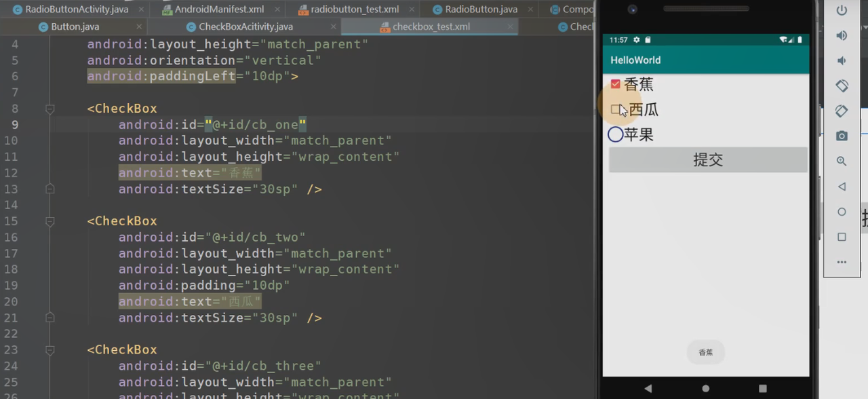This screenshot has width=868, height=399.
Task: Click the emulator volume down icon
Action: pyautogui.click(x=842, y=60)
